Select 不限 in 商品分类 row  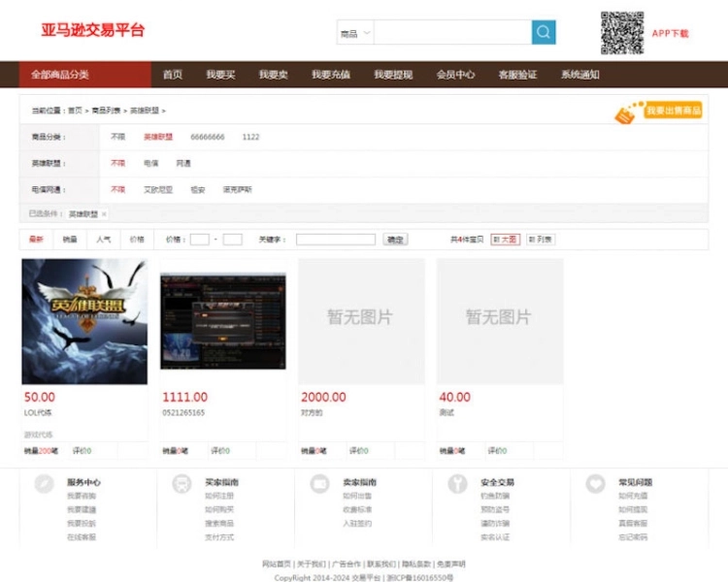(x=117, y=137)
